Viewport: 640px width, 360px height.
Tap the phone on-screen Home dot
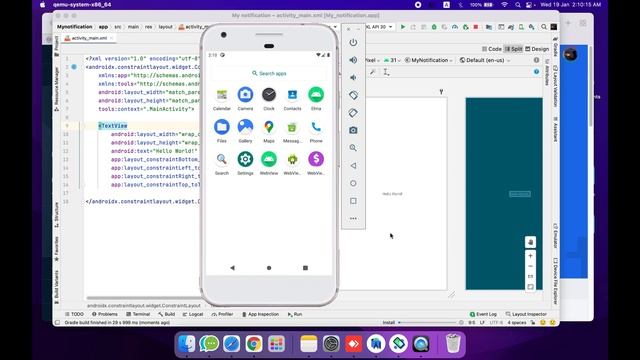269,268
